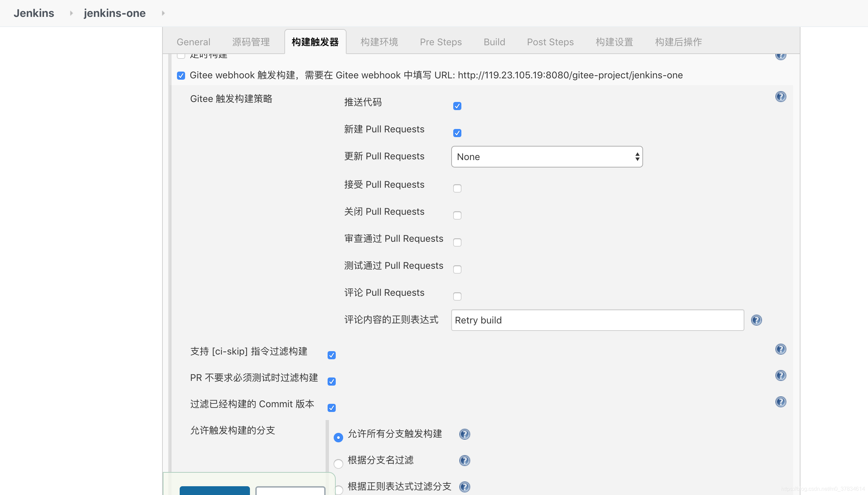Image resolution: width=868 pixels, height=495 pixels.
Task: Open help for comment regex field
Action: (756, 320)
